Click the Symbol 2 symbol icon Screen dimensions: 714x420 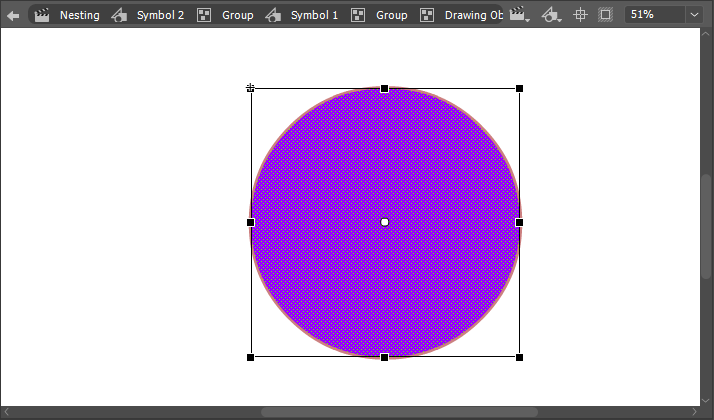[x=119, y=15]
